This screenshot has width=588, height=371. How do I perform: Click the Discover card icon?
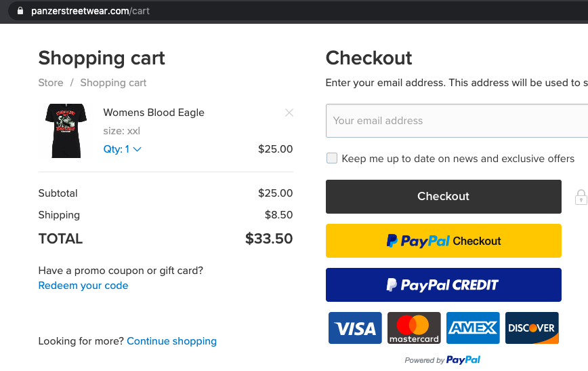click(x=532, y=328)
